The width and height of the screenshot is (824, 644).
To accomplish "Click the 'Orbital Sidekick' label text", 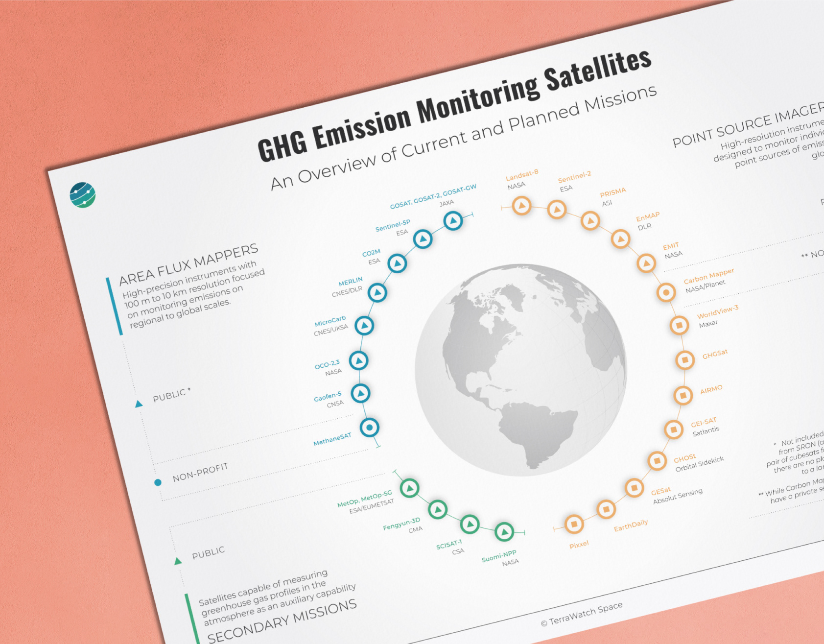I will click(700, 464).
